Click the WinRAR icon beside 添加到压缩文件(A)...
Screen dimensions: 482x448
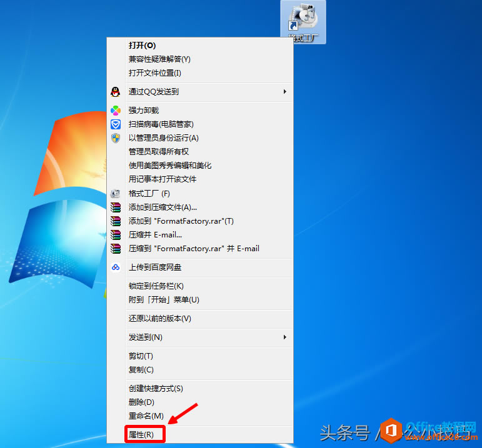coord(116,207)
